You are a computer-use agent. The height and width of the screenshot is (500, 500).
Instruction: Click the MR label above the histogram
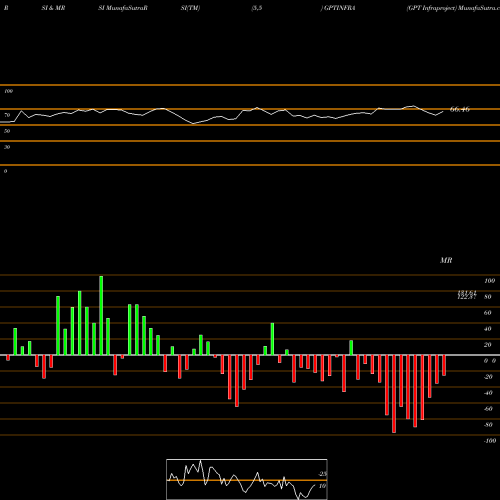[446, 260]
